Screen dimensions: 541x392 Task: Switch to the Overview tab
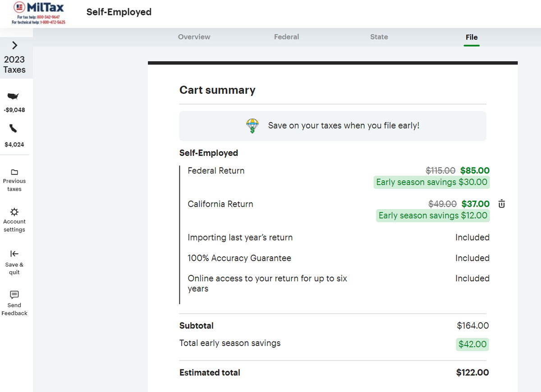194,37
